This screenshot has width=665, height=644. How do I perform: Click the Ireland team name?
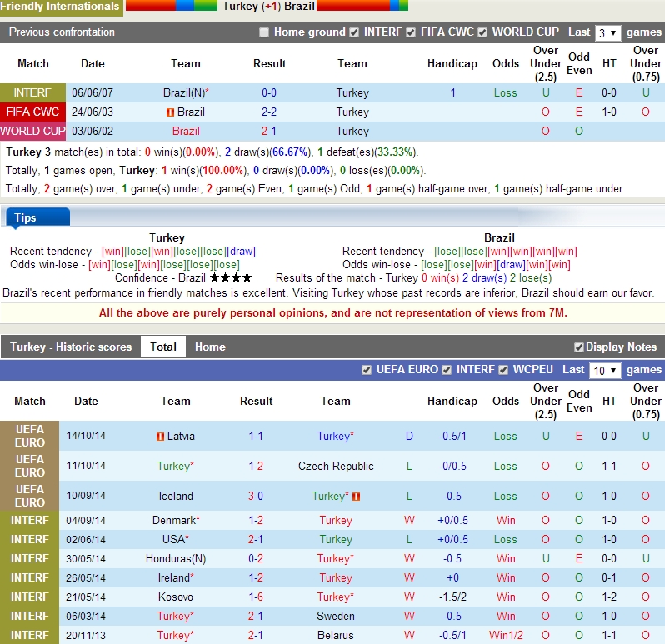tap(176, 577)
